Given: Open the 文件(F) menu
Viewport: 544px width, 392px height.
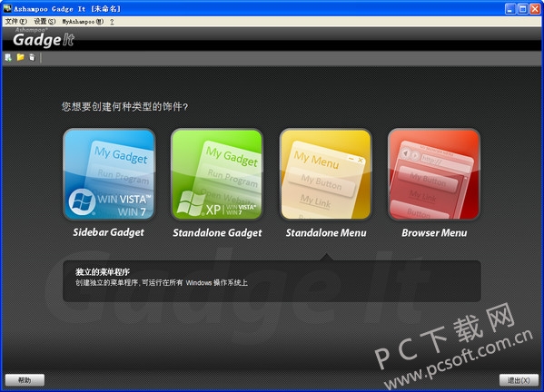Looking at the screenshot, I should pyautogui.click(x=16, y=22).
